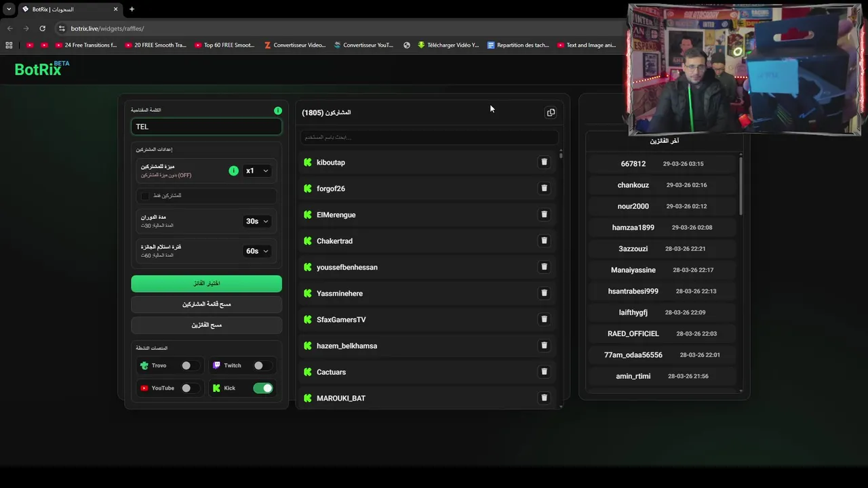Open 24 Free Transitions bookmark

(x=86, y=45)
